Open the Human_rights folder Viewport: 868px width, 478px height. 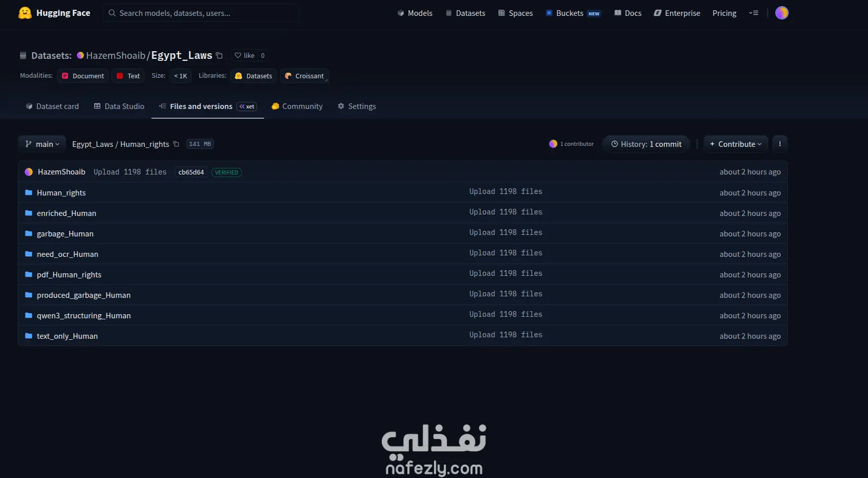61,193
